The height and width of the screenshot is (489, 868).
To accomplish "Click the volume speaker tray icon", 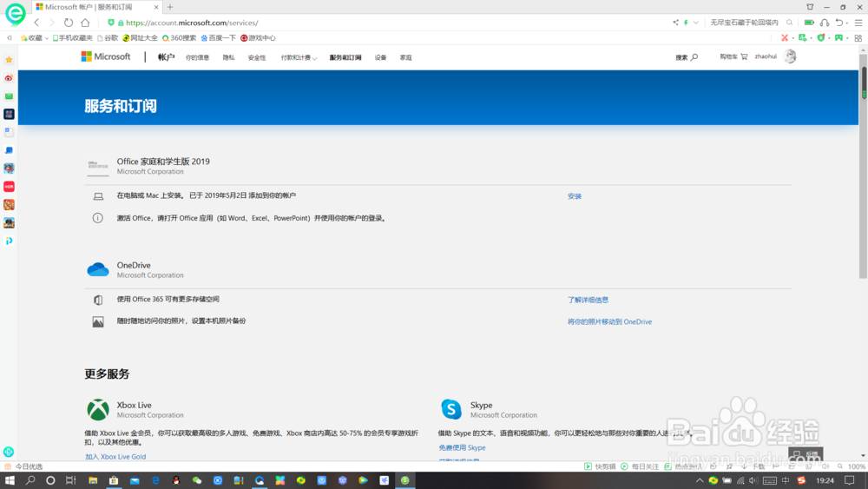I will (x=753, y=480).
